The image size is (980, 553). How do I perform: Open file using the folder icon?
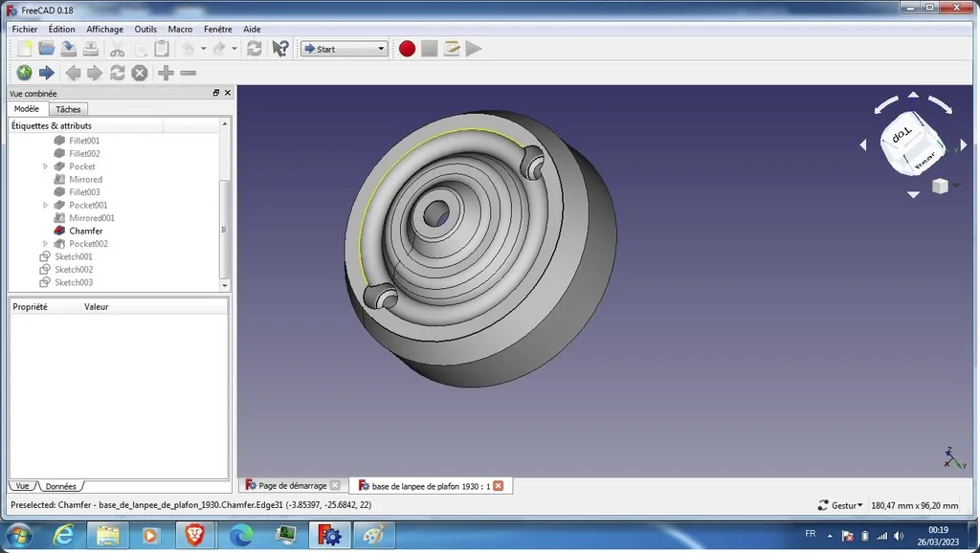coord(46,49)
